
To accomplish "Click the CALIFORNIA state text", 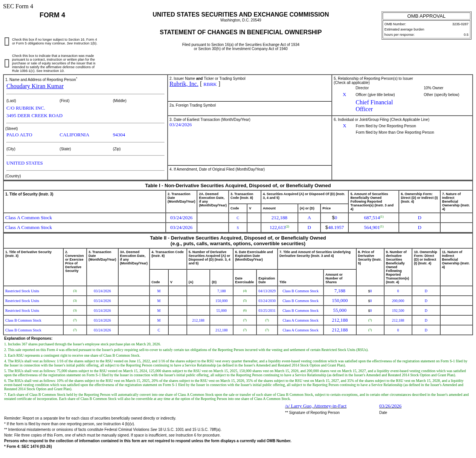I will point(74,135).
